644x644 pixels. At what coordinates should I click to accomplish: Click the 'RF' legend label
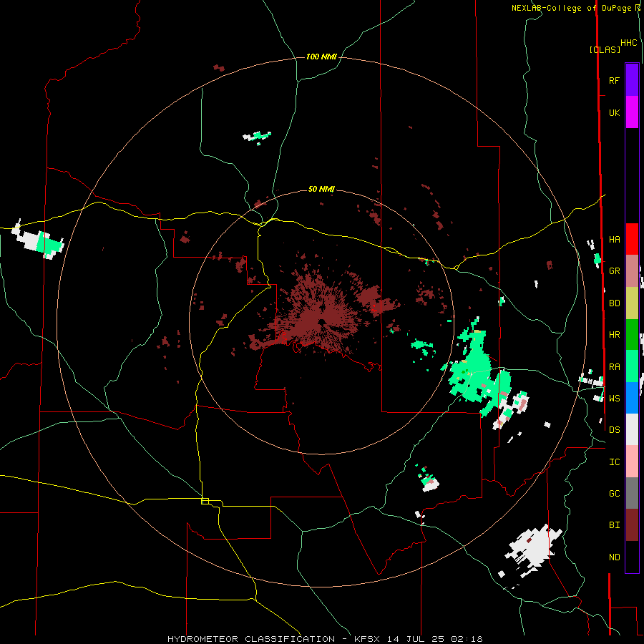pos(614,81)
